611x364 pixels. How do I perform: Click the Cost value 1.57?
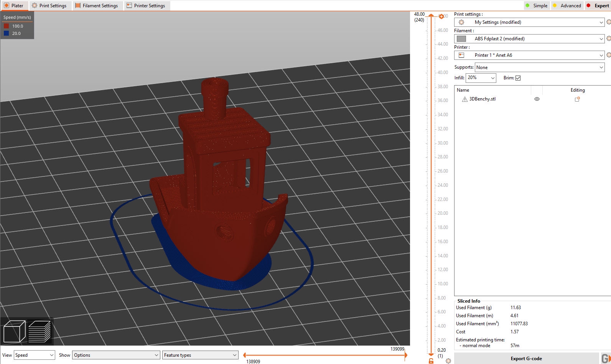click(x=514, y=332)
